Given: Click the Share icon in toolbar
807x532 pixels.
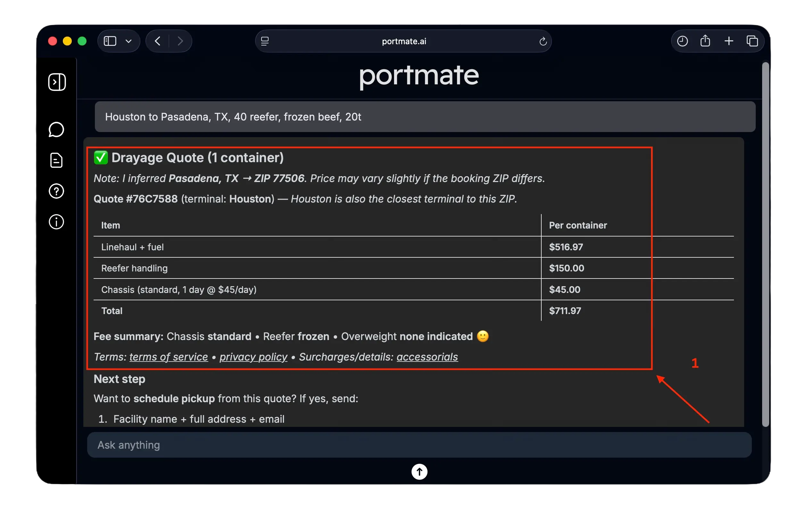Looking at the screenshot, I should [705, 41].
